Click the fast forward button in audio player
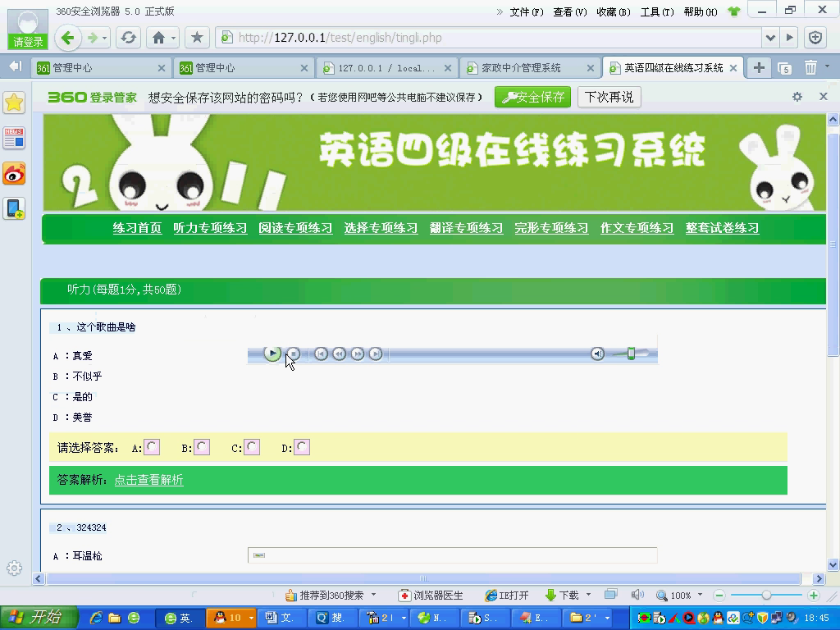Viewport: 840px width, 630px height. (x=358, y=354)
